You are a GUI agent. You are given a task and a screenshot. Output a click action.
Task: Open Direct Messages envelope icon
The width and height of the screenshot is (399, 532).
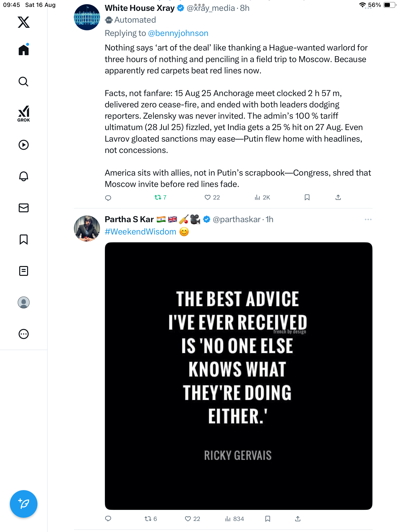(x=24, y=208)
